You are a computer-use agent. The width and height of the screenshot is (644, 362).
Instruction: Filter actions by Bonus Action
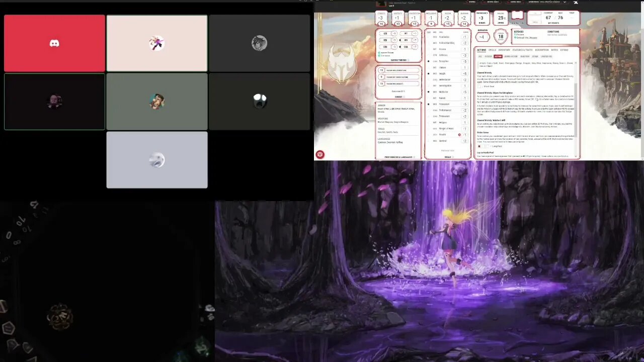coord(511,56)
